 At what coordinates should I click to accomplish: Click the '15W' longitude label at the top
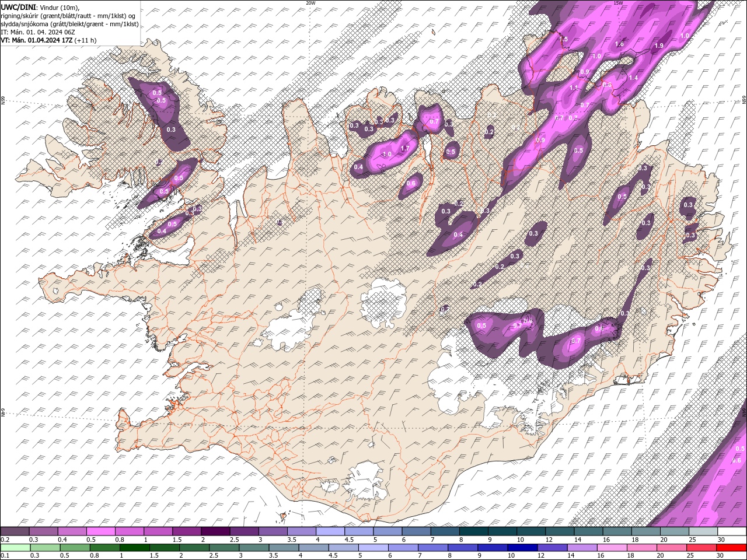point(618,2)
